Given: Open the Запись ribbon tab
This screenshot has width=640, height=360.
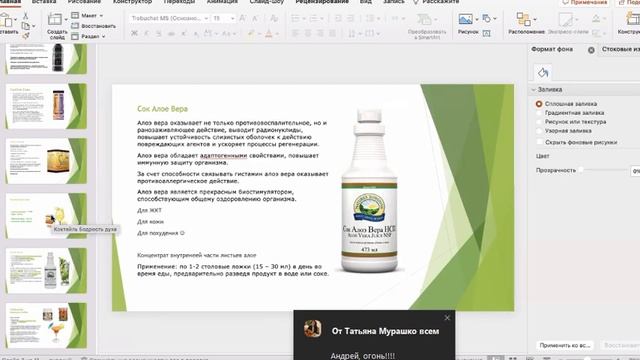Looking at the screenshot, I should click(393, 2).
